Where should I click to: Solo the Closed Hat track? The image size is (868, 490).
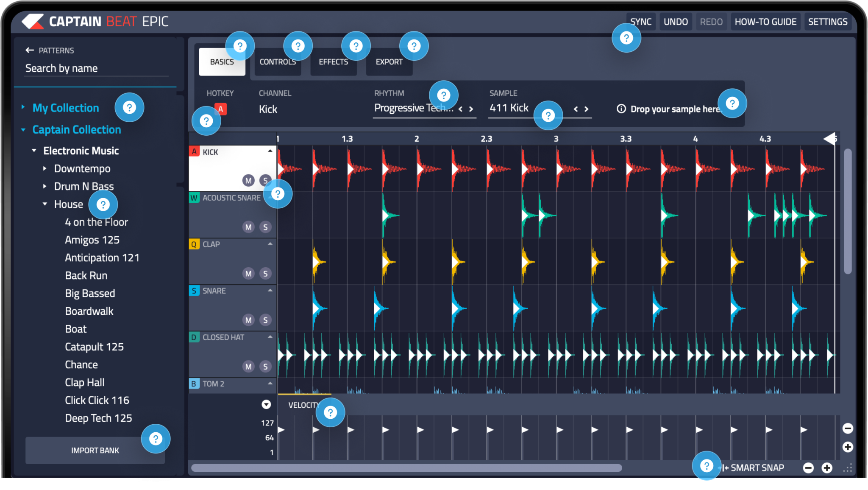[265, 367]
